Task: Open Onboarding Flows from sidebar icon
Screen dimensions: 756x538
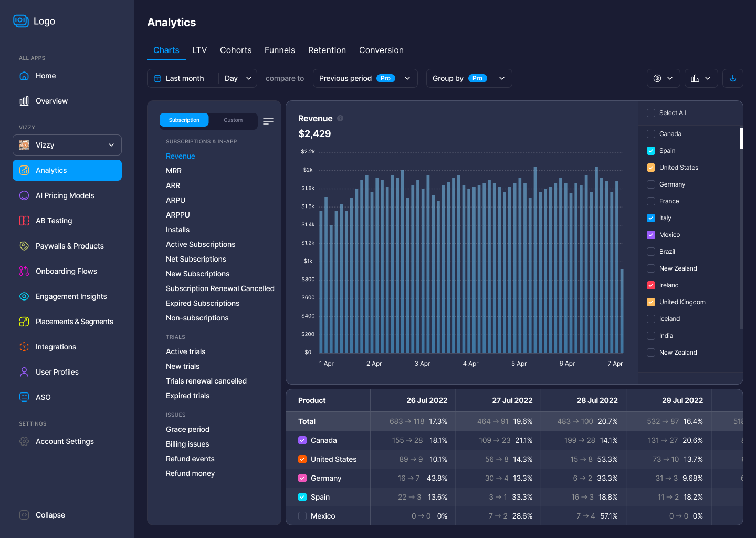Action: (24, 271)
